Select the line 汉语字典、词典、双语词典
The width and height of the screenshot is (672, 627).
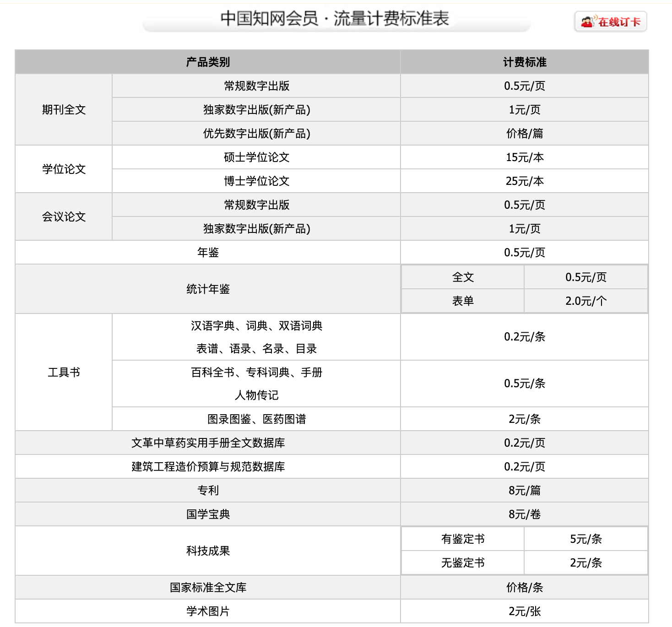[256, 325]
